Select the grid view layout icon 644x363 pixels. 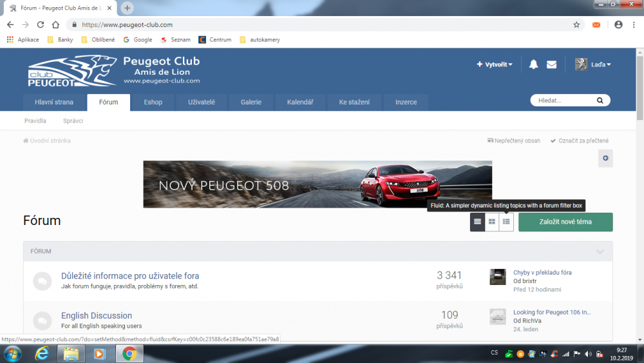coord(491,222)
